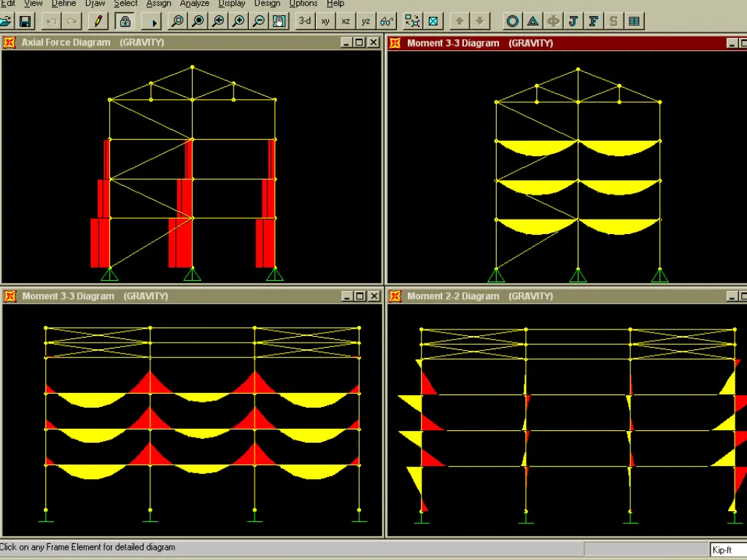The image size is (747, 560).
Task: Open output tables grid icon
Action: [x=635, y=21]
